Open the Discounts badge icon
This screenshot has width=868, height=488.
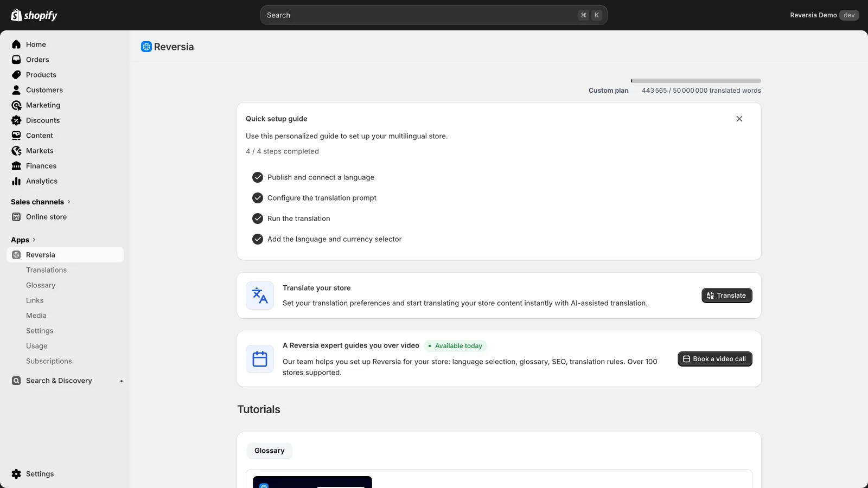[16, 120]
